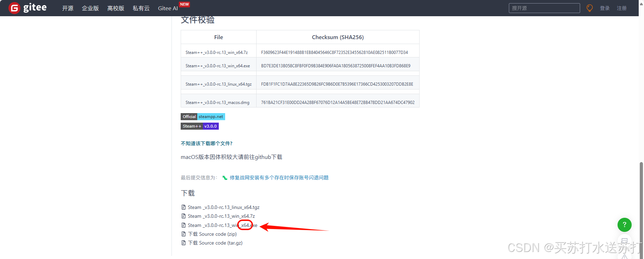644x259 pixels.
Task: Click 下载 Source code (tar.gz) link
Action: (215, 243)
